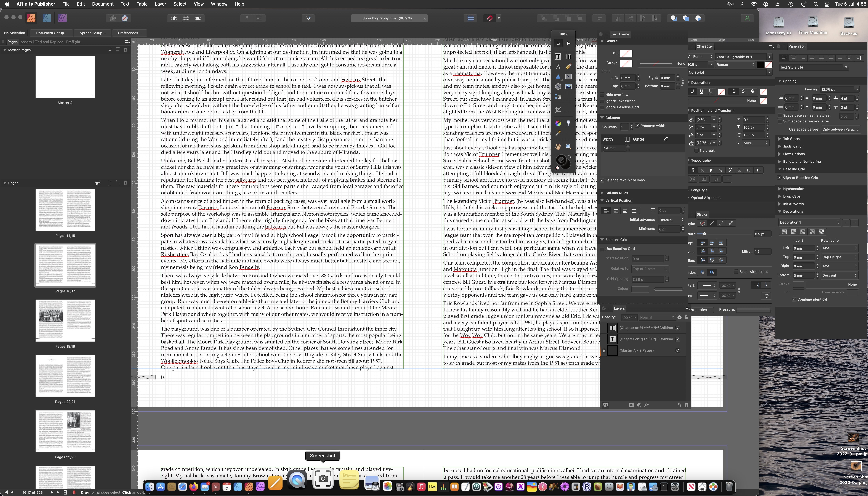The height and width of the screenshot is (496, 868).
Task: Select the Move tool in Tools panel
Action: pos(558,43)
